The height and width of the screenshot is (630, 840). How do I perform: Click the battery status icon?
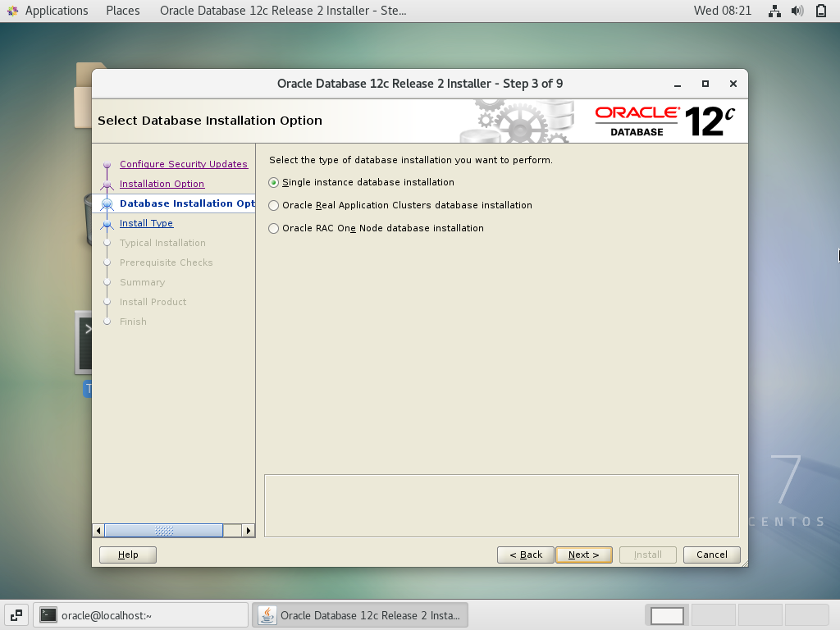820,11
